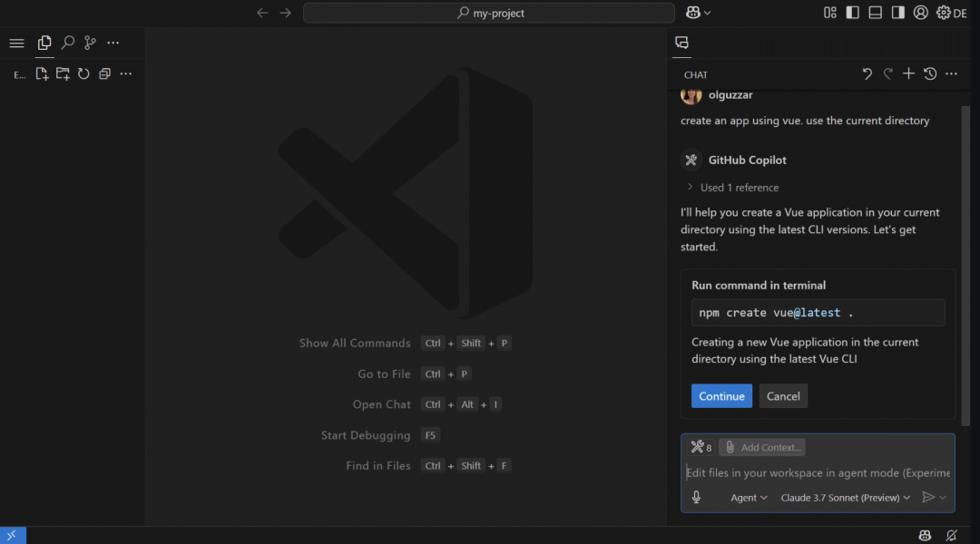Open the Source Control view
Viewport: 980px width, 544px height.
[x=89, y=43]
